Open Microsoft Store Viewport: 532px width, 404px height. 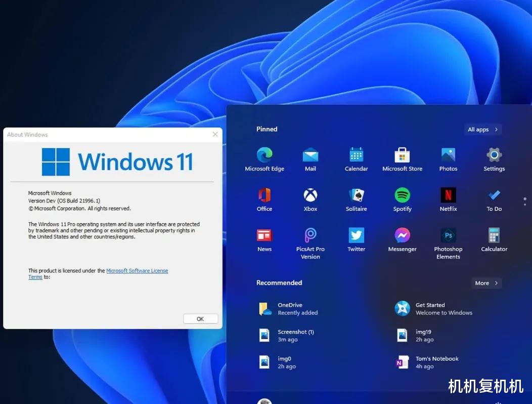pyautogui.click(x=402, y=159)
